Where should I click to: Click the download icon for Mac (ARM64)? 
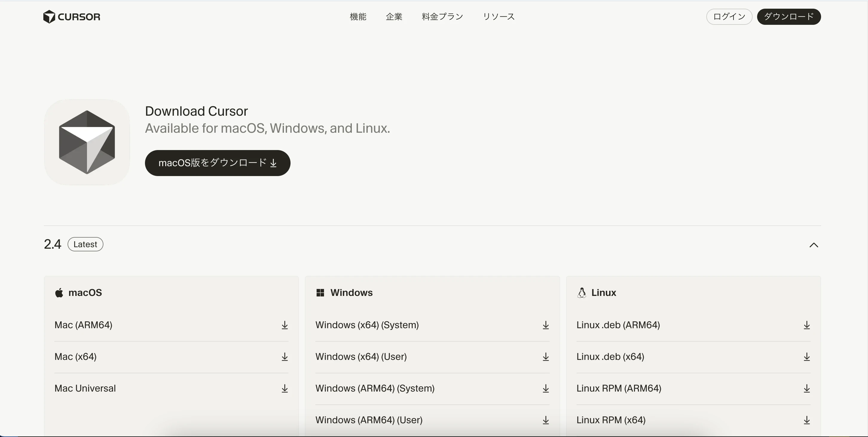click(284, 325)
